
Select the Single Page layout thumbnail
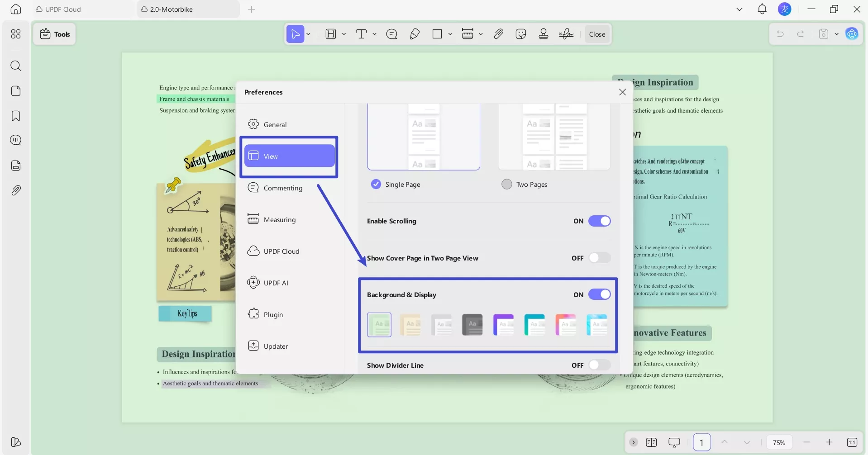tap(424, 137)
